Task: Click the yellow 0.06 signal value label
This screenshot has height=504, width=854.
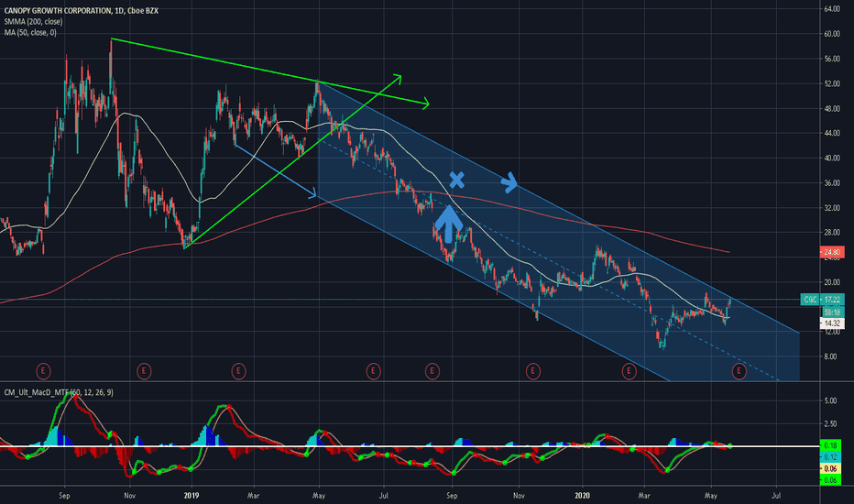Action: pos(830,468)
